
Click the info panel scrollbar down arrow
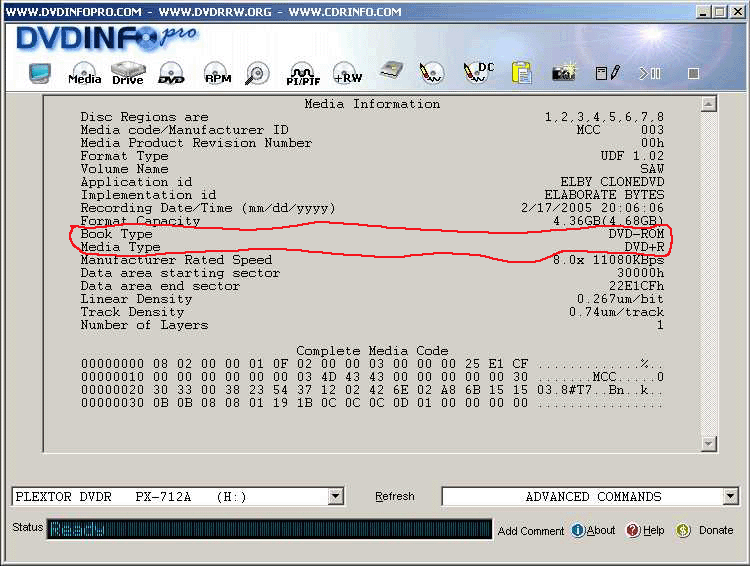[x=708, y=444]
